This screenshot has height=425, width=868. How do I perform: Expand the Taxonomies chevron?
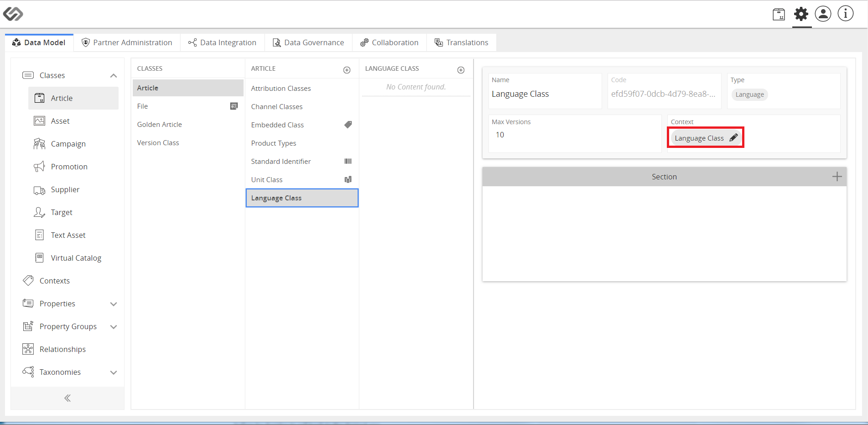point(114,373)
